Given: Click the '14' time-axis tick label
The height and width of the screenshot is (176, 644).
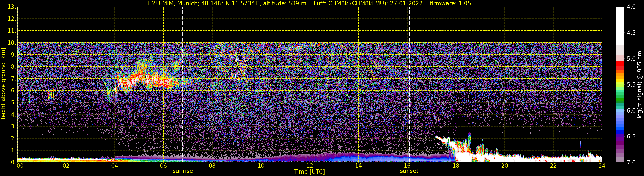Looking at the screenshot, I should point(358,166).
